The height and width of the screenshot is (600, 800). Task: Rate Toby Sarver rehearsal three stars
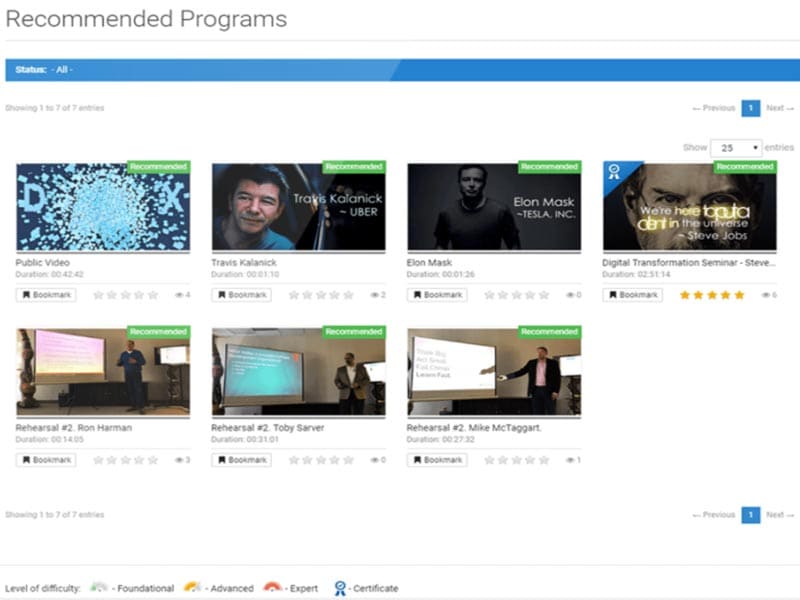(x=321, y=460)
